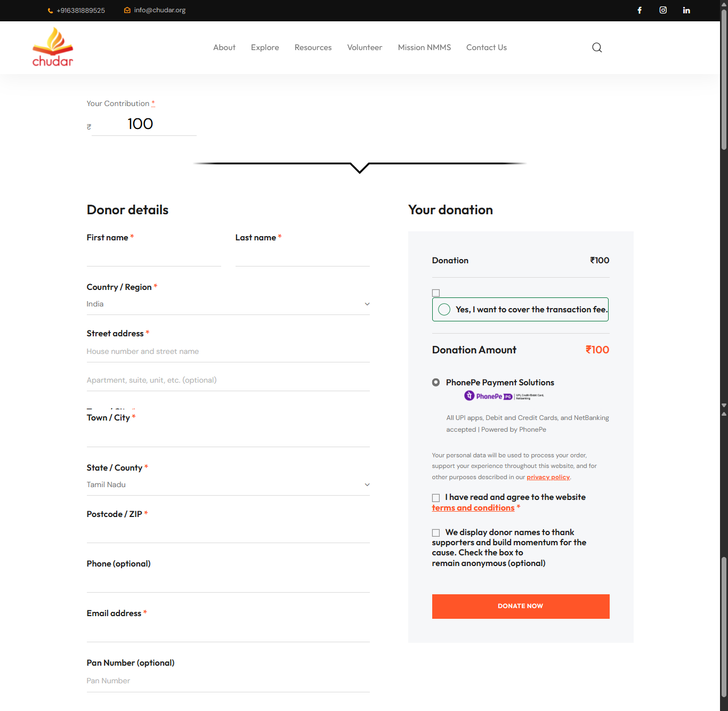Expand the State / County dropdown
728x711 pixels.
click(x=228, y=484)
